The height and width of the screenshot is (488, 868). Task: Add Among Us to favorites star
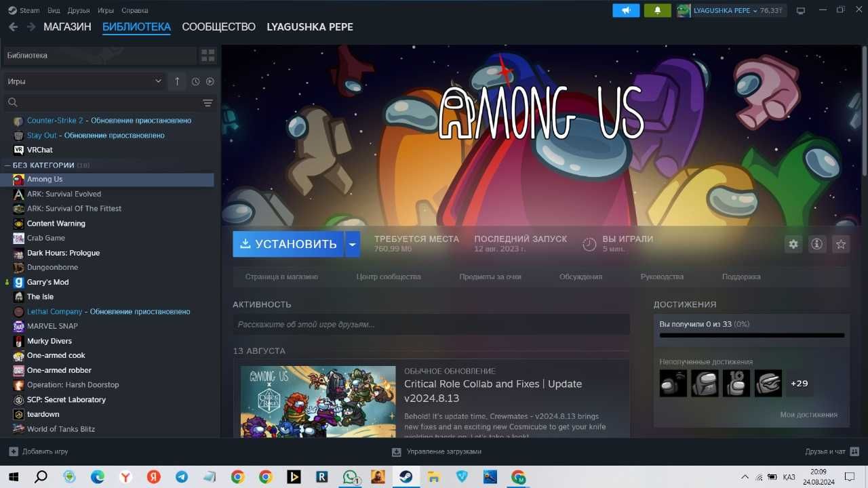coord(841,244)
